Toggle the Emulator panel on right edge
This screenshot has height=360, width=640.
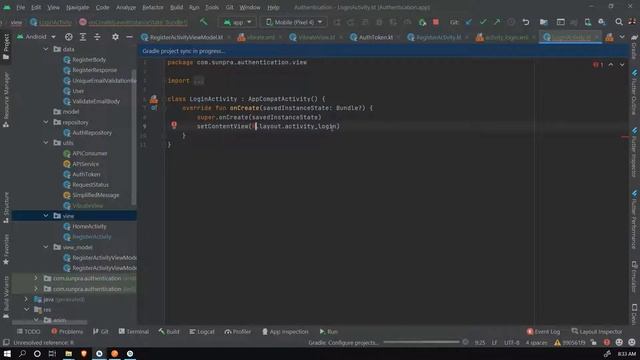(x=634, y=277)
